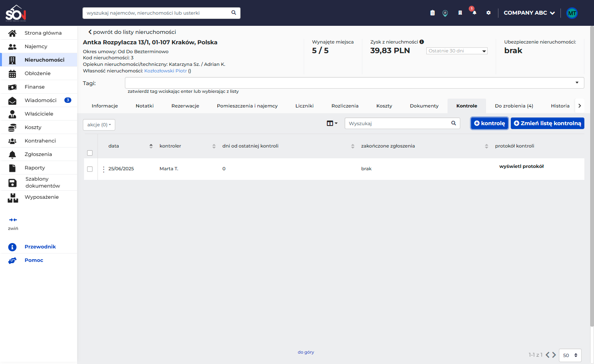This screenshot has height=364, width=594.
Task: Open Wyposażenie in the sidebar
Action: 39,197
